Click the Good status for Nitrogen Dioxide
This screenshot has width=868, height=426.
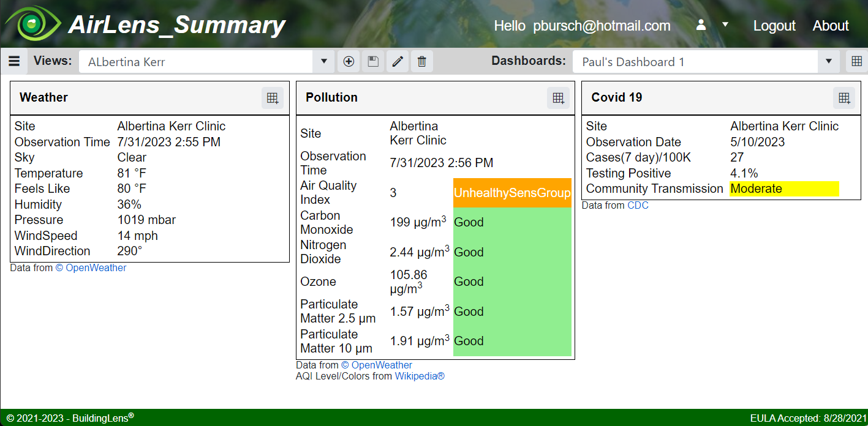512,252
